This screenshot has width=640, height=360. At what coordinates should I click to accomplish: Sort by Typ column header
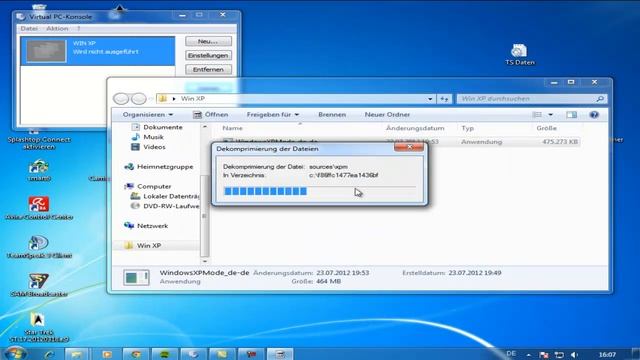pyautogui.click(x=468, y=128)
